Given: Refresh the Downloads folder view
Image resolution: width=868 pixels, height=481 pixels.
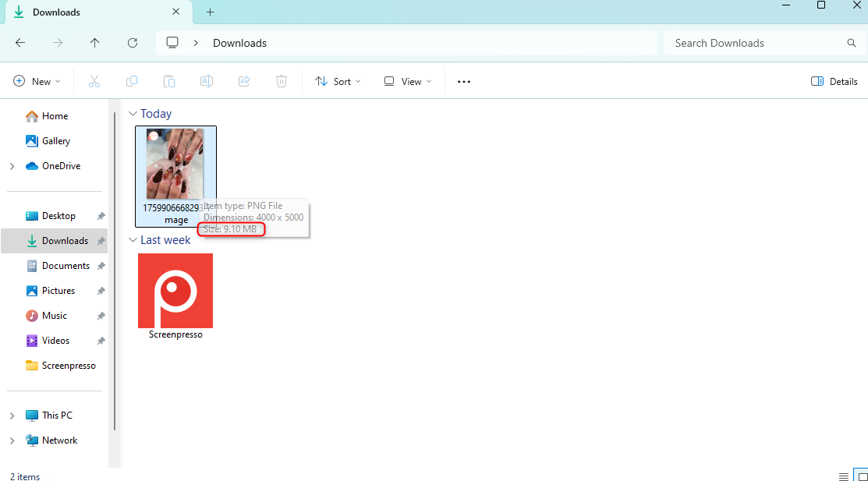Looking at the screenshot, I should [x=133, y=43].
